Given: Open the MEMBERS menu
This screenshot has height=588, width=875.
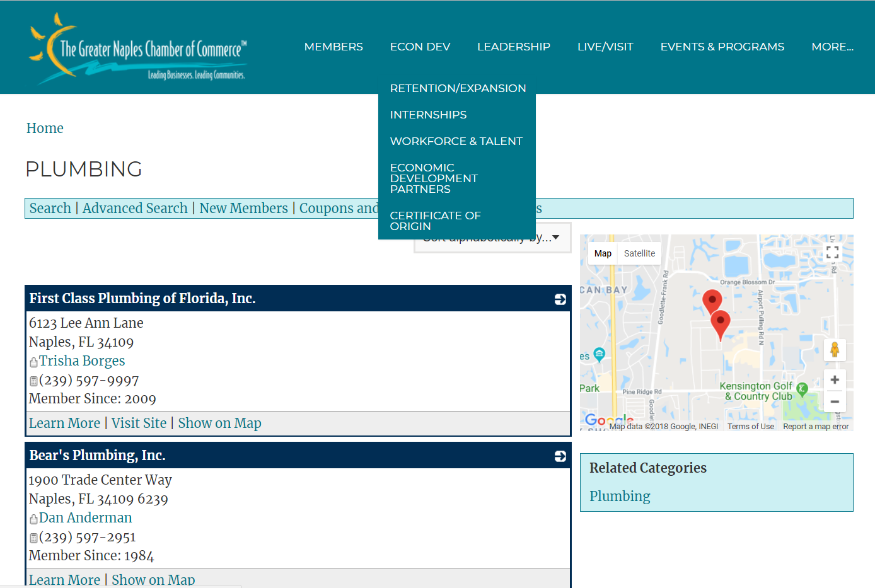Looking at the screenshot, I should point(333,47).
